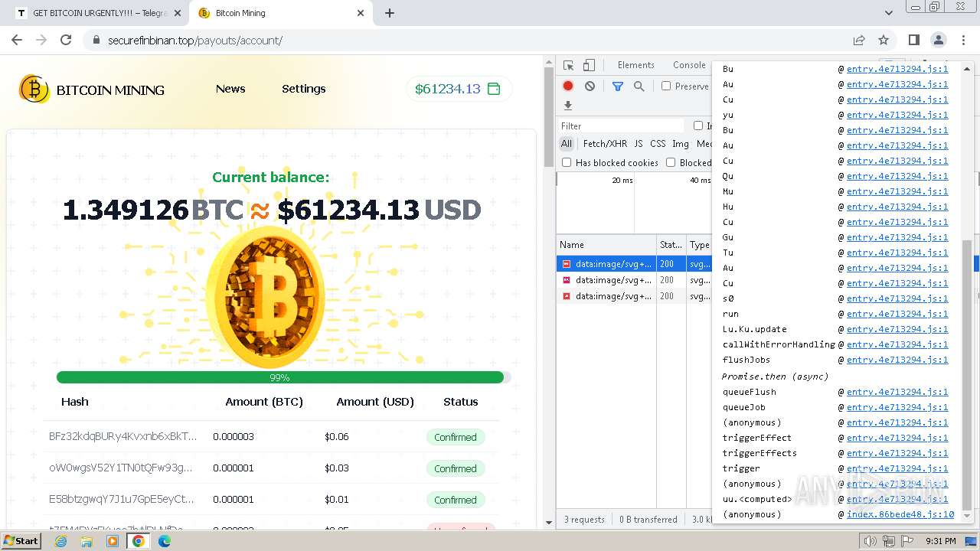Click the Bitcoin Mining logo coin icon
This screenshot has height=551, width=980.
pyautogui.click(x=34, y=90)
